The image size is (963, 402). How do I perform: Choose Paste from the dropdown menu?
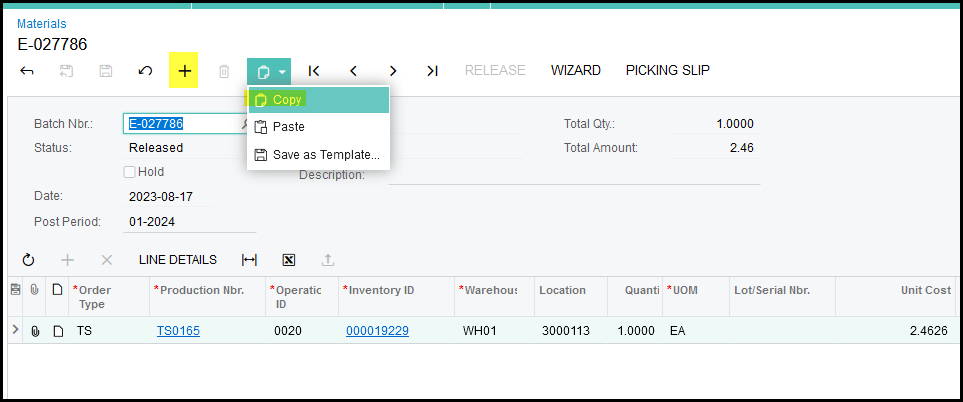point(288,127)
